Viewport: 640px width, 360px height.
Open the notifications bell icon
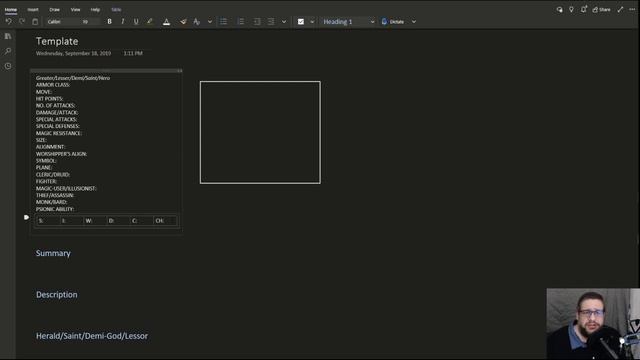(x=584, y=9)
